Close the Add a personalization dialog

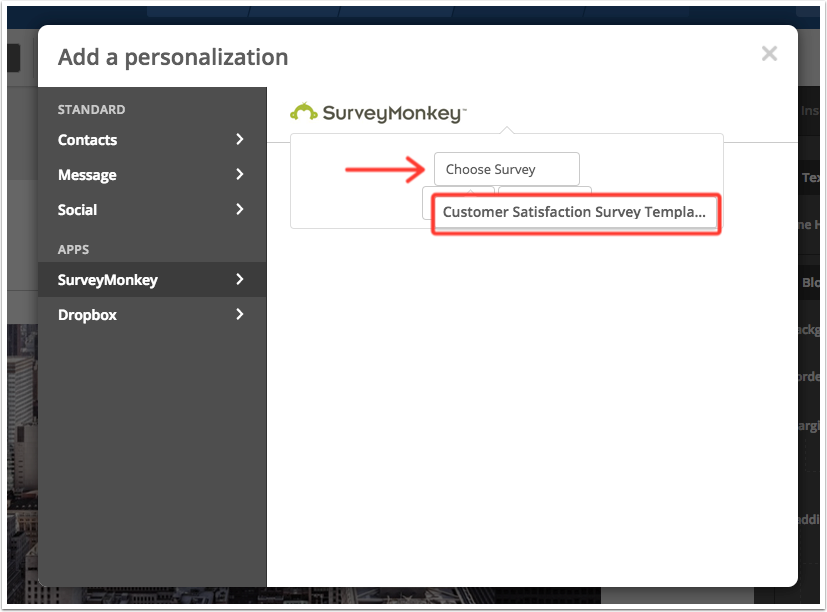tap(769, 53)
